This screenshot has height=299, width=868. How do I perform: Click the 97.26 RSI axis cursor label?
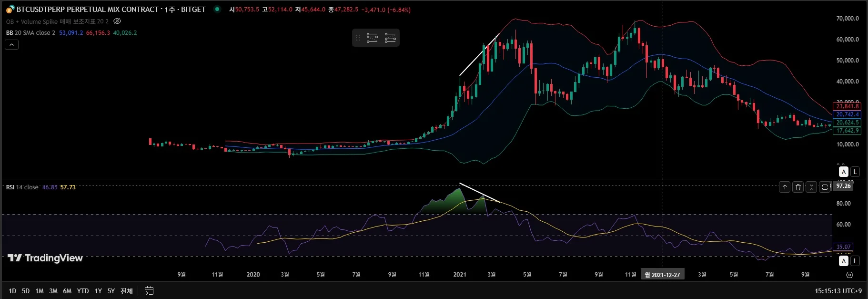coord(843,186)
